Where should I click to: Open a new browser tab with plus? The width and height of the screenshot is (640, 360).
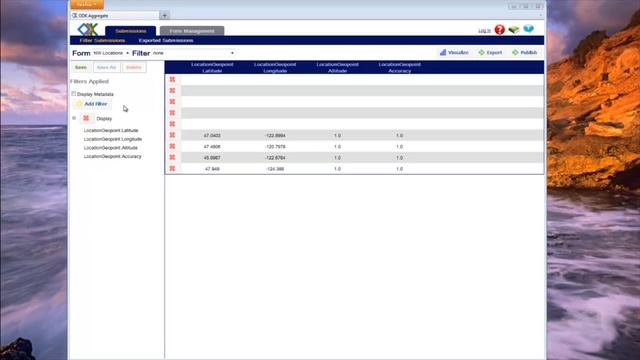[164, 16]
